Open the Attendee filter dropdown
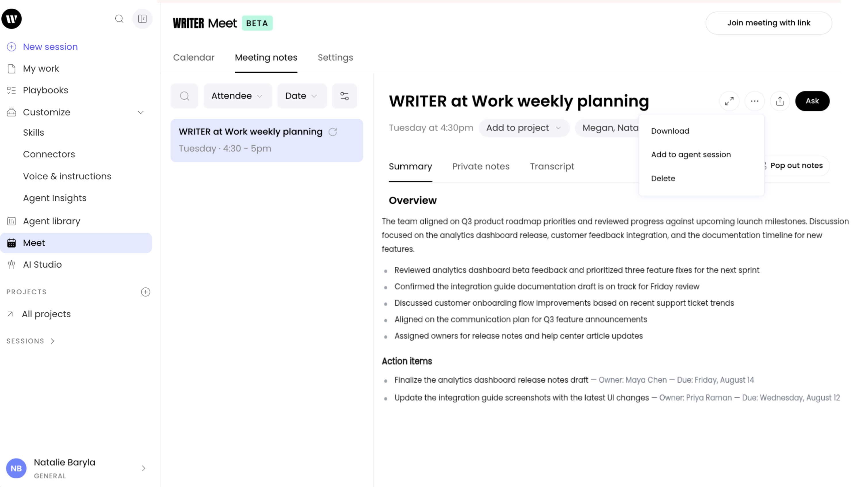This screenshot has height=487, width=868. coord(238,96)
